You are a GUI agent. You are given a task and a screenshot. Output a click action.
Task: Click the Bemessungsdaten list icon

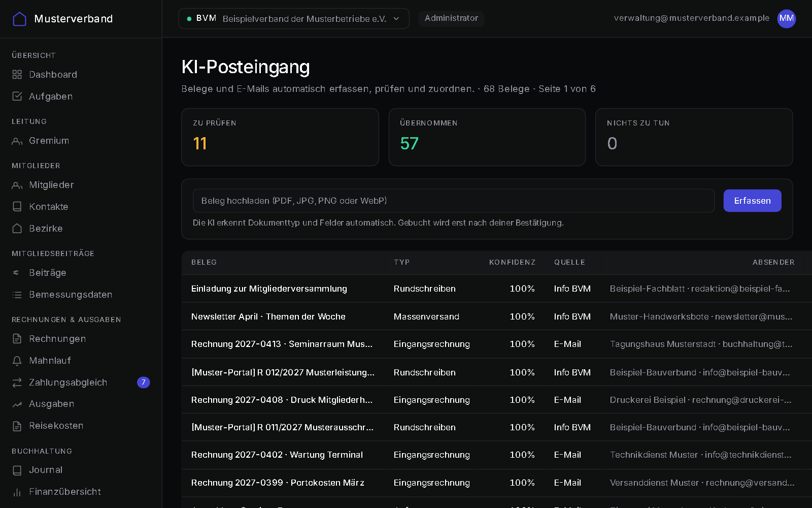click(17, 295)
